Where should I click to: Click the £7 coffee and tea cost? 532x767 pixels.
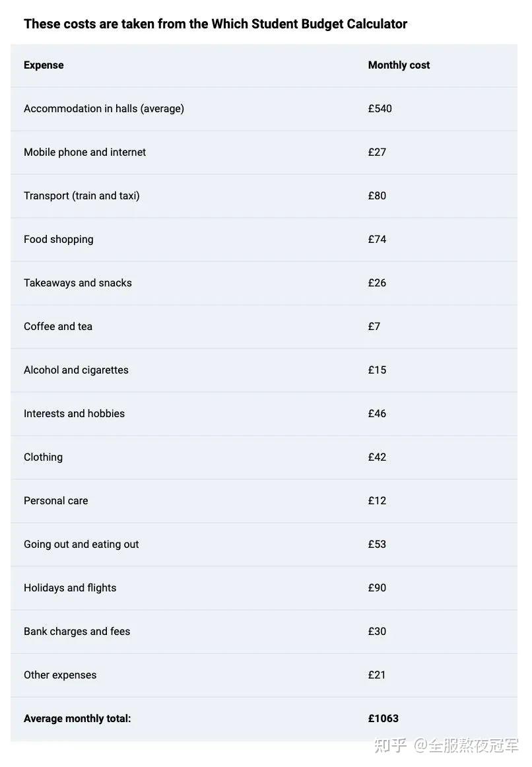(374, 326)
